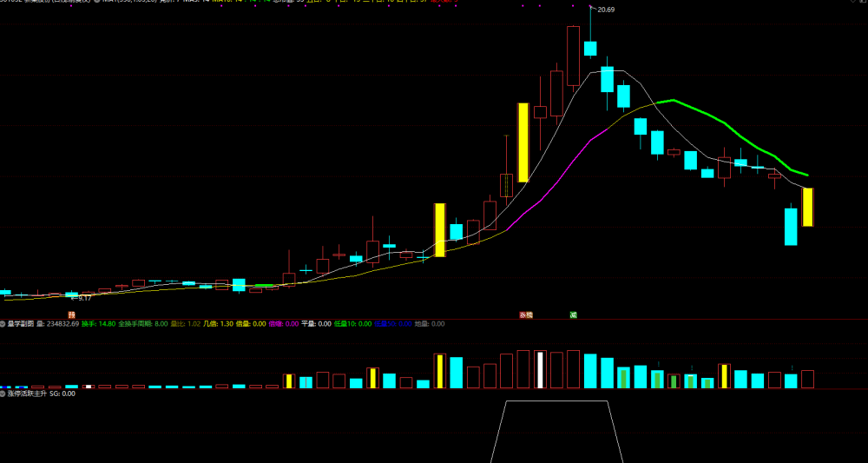Collapse the 涨停活跃主升 indicator panel arrow

pyautogui.click(x=3, y=394)
